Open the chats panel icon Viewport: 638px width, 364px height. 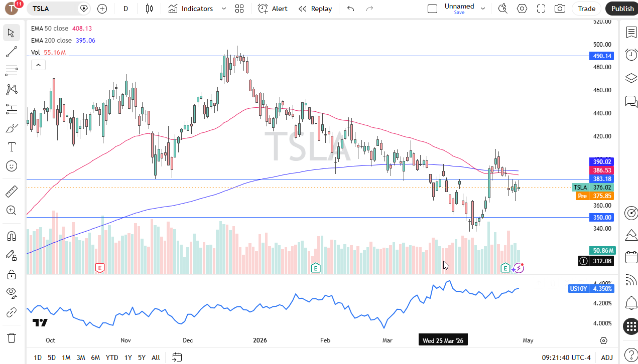[631, 101]
